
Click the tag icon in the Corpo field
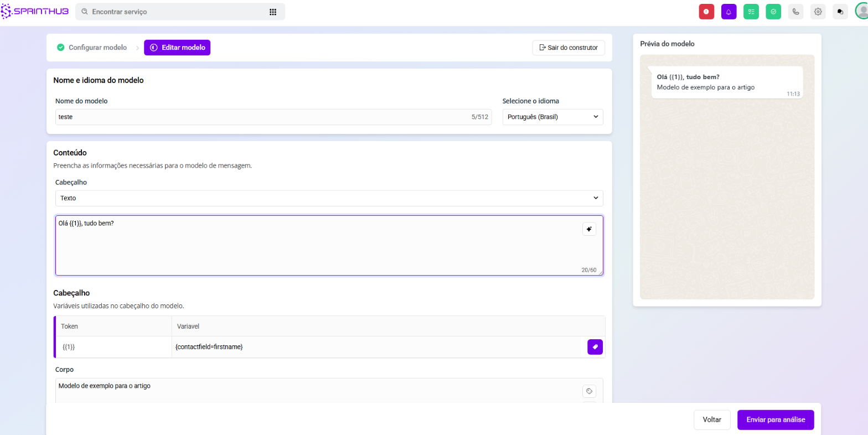click(x=589, y=391)
